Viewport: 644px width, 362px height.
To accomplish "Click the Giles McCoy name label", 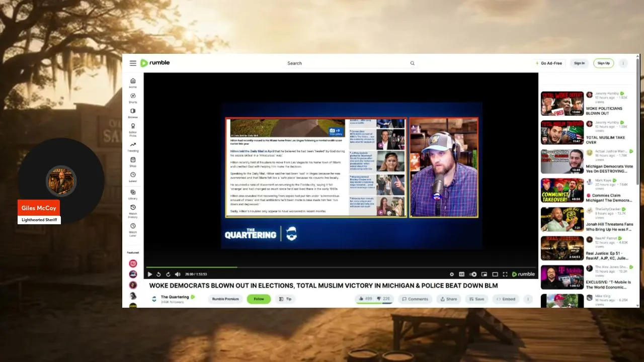I will (39, 208).
